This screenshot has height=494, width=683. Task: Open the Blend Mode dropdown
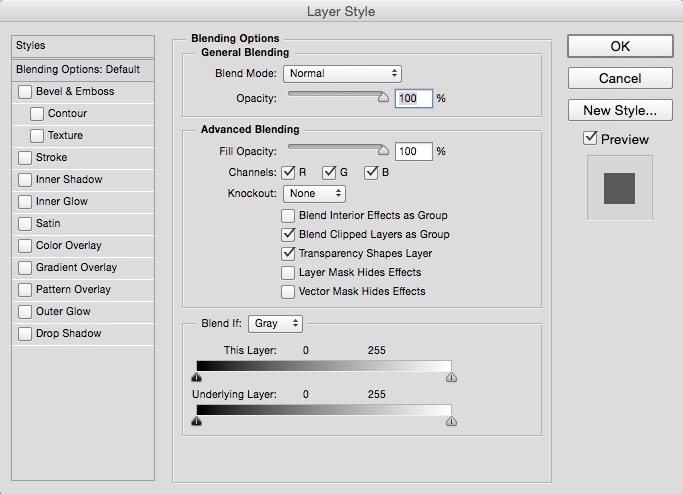[x=342, y=74]
